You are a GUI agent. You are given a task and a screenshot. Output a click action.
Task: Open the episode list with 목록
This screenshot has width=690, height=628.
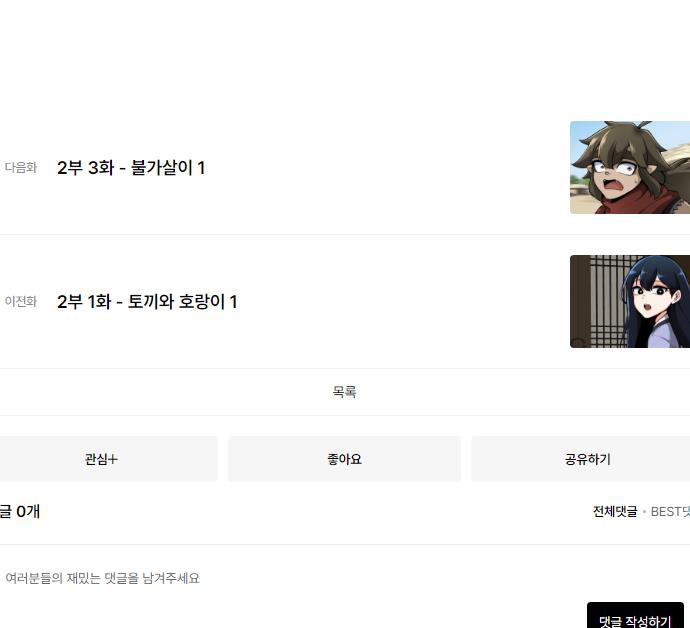point(344,392)
